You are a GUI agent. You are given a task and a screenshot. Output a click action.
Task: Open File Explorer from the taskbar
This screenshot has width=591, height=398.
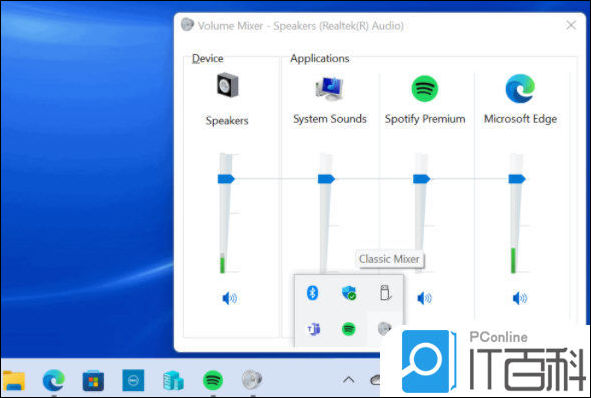tap(14, 380)
